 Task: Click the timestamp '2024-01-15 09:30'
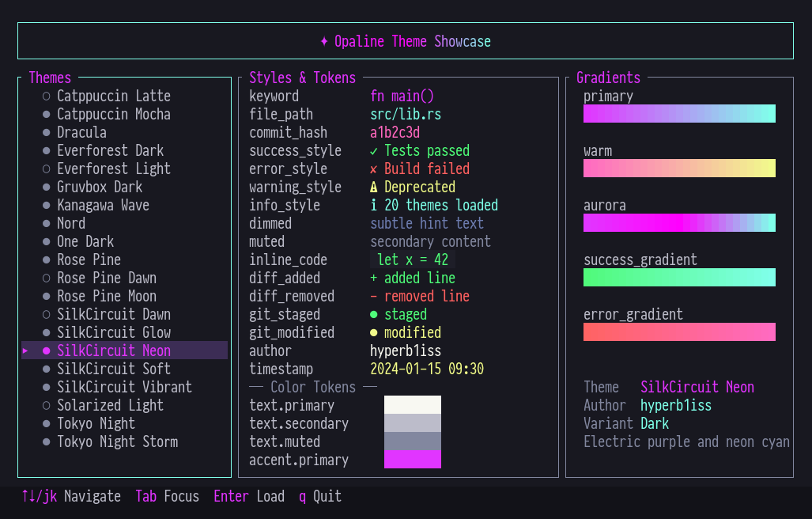pos(427,369)
